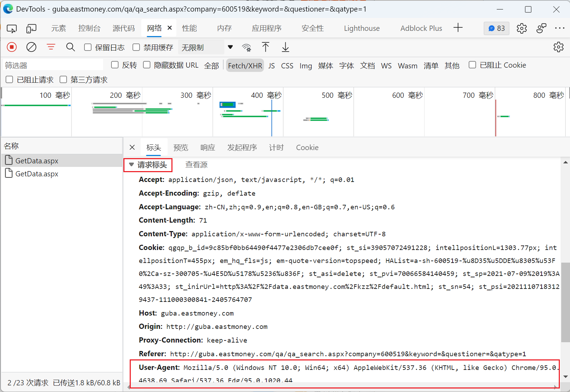Clear the network log
This screenshot has height=392, width=570.
click(x=31, y=47)
